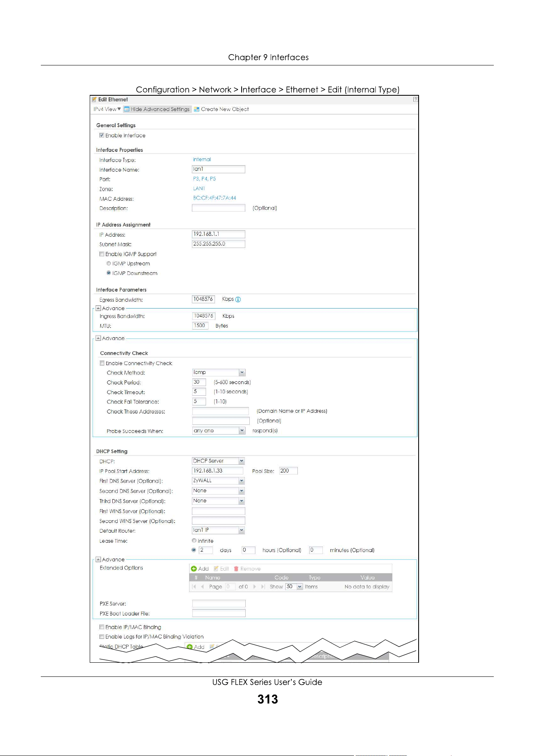Image resolution: width=535 pixels, height=756 pixels.
Task: Go to first page of Extended Options
Action: (x=194, y=587)
